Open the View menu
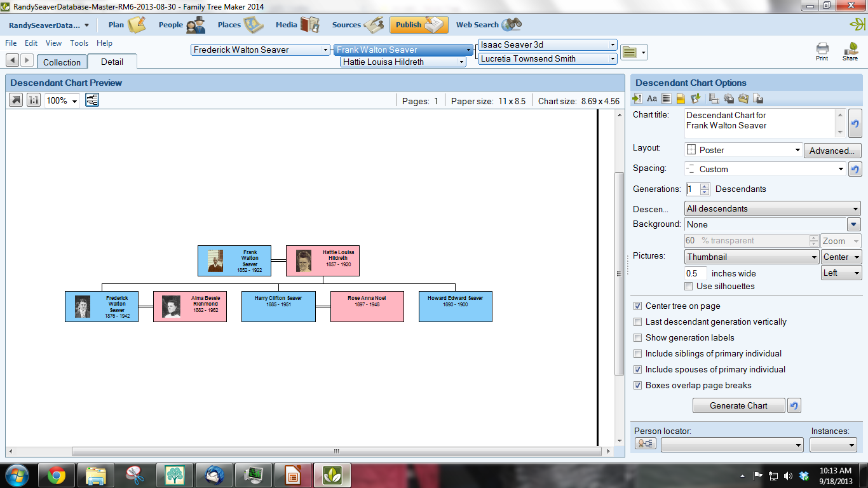The width and height of the screenshot is (868, 488). coord(54,43)
